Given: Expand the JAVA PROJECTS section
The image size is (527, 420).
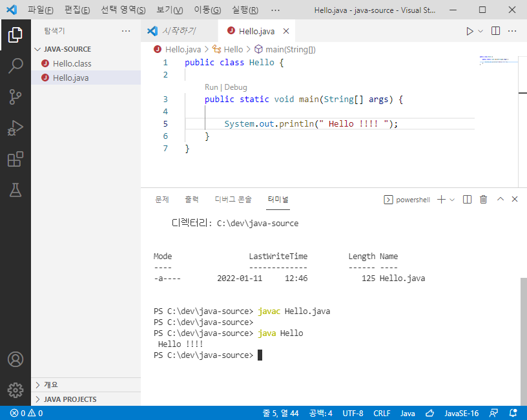Looking at the screenshot, I should (x=86, y=399).
